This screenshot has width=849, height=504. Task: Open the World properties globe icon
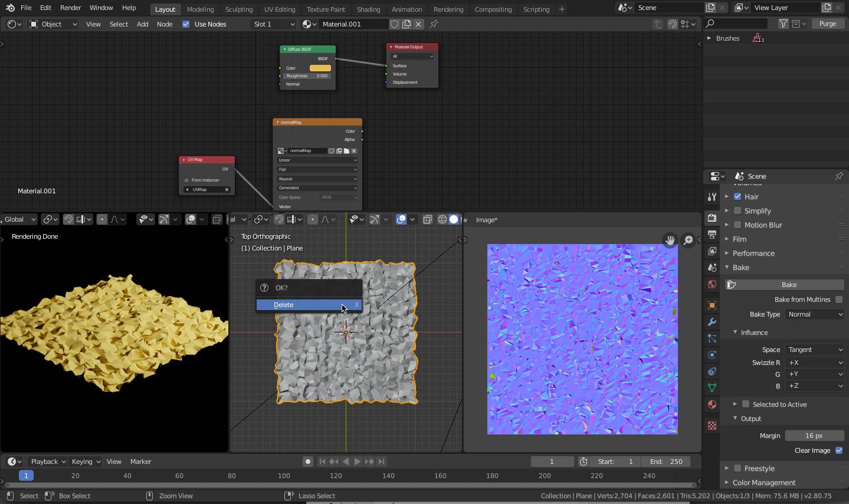[712, 284]
